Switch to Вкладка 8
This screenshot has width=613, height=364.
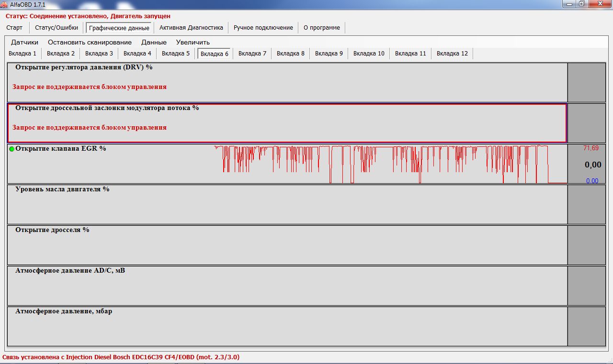[x=291, y=54]
